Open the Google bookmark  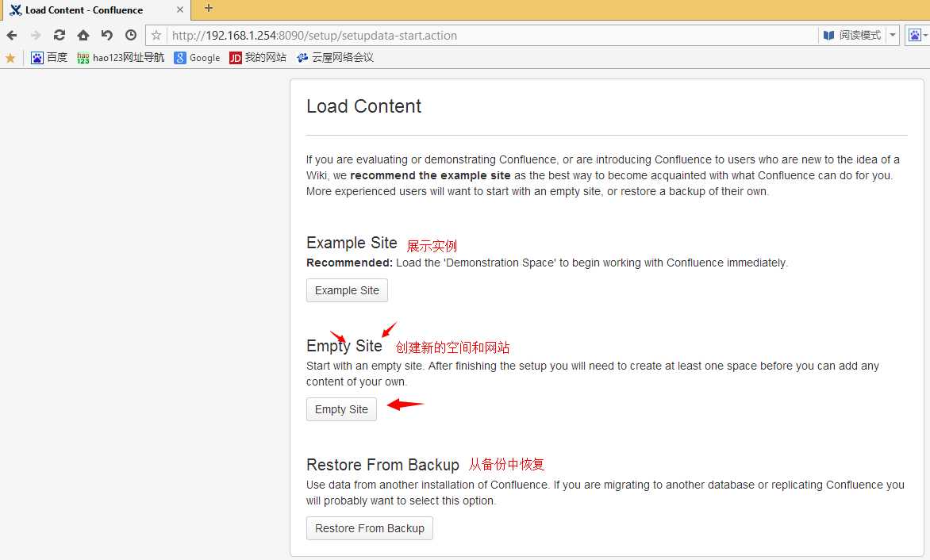pyautogui.click(x=197, y=57)
